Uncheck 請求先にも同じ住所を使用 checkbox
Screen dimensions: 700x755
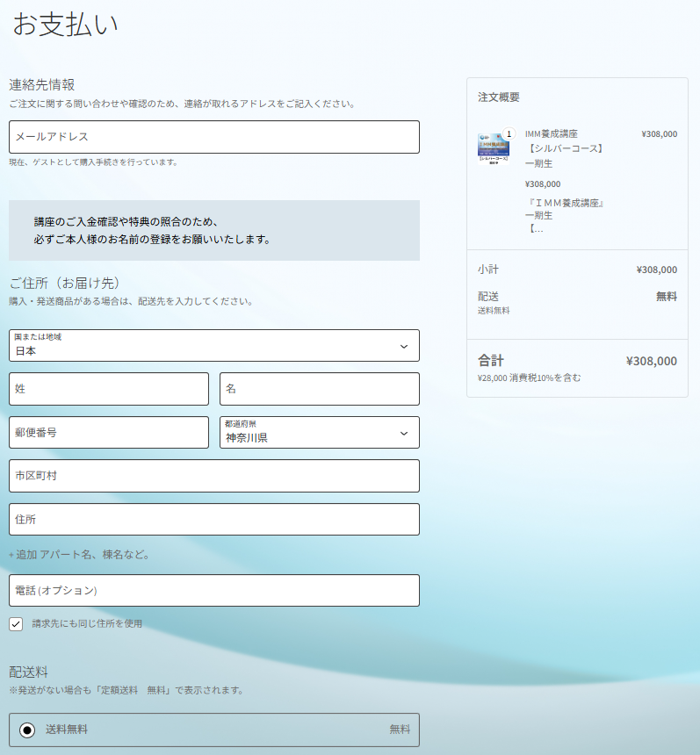click(x=16, y=624)
